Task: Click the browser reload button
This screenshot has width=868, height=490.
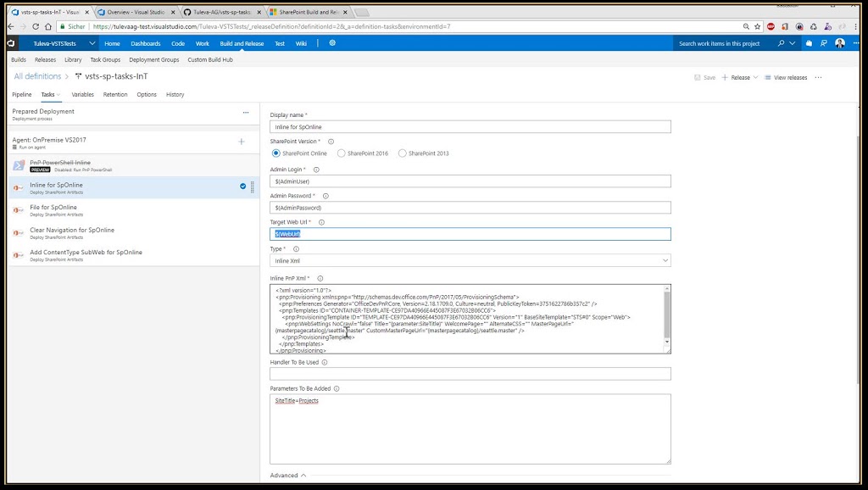Action: [x=36, y=26]
